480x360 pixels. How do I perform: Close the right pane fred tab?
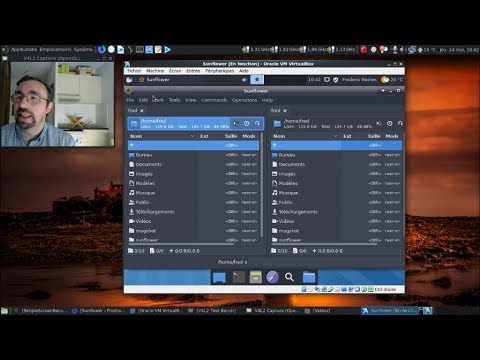(285, 110)
